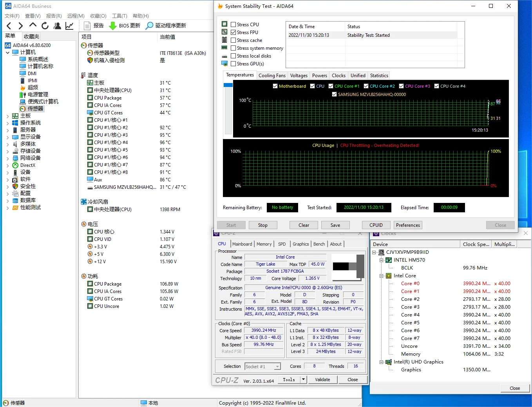Enable Stress local disks checkbox
The height and width of the screenshot is (407, 532).
[233, 56]
